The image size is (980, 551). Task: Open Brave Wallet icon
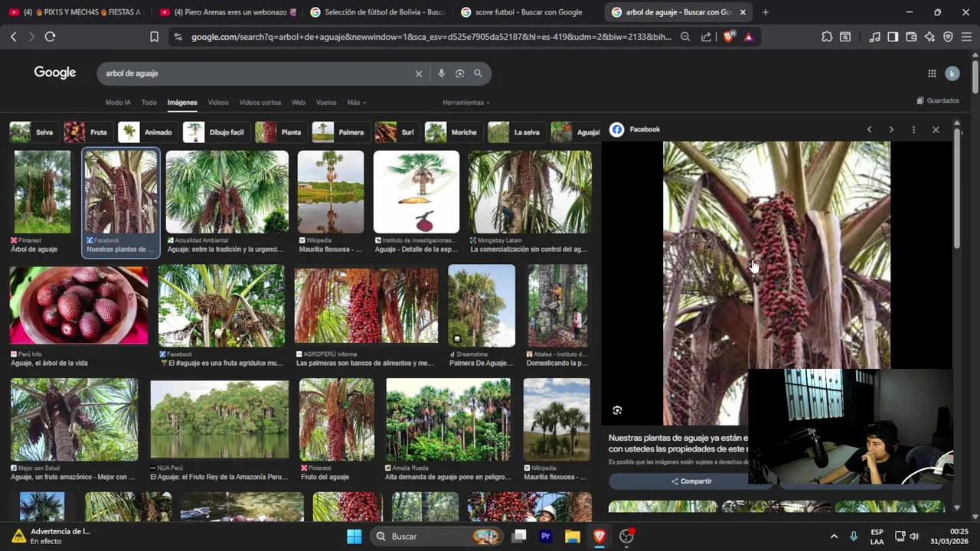(x=911, y=37)
